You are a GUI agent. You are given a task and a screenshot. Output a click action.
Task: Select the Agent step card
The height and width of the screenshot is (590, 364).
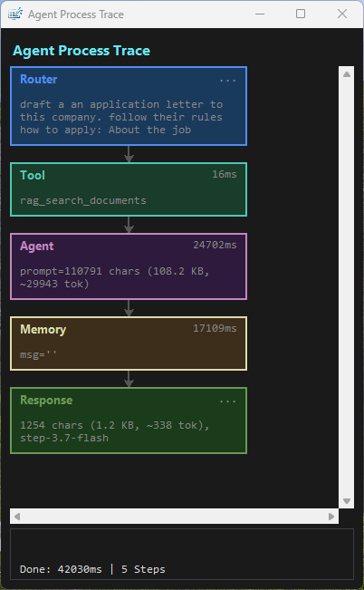(x=129, y=266)
